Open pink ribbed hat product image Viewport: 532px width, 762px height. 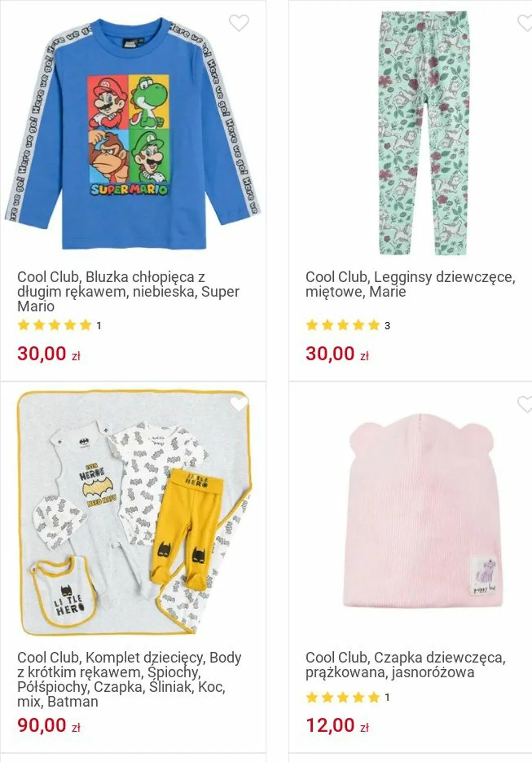tap(423, 510)
